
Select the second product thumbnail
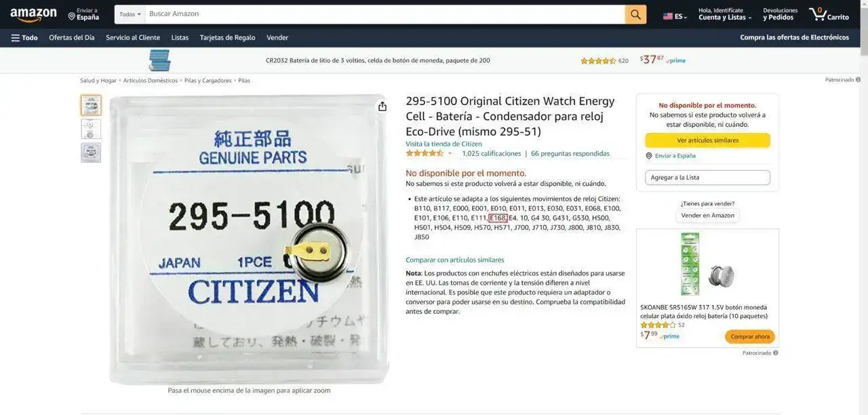[x=91, y=129]
